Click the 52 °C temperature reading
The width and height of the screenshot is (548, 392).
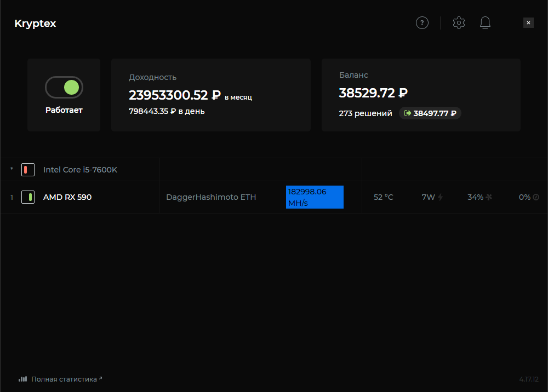(384, 197)
